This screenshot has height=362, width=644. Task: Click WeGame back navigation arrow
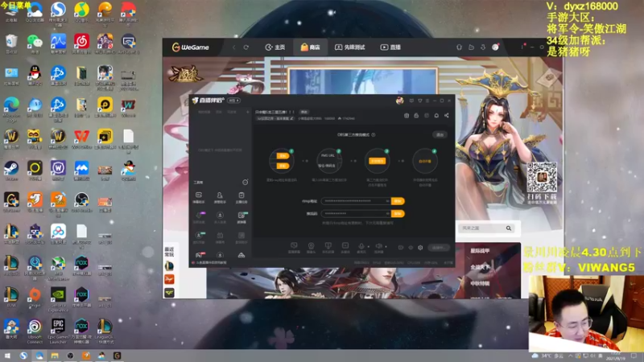(234, 47)
